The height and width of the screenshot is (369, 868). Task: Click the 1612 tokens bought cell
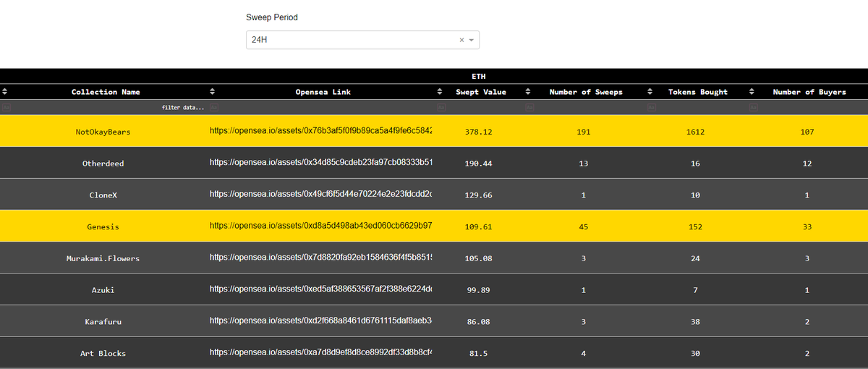click(x=696, y=132)
